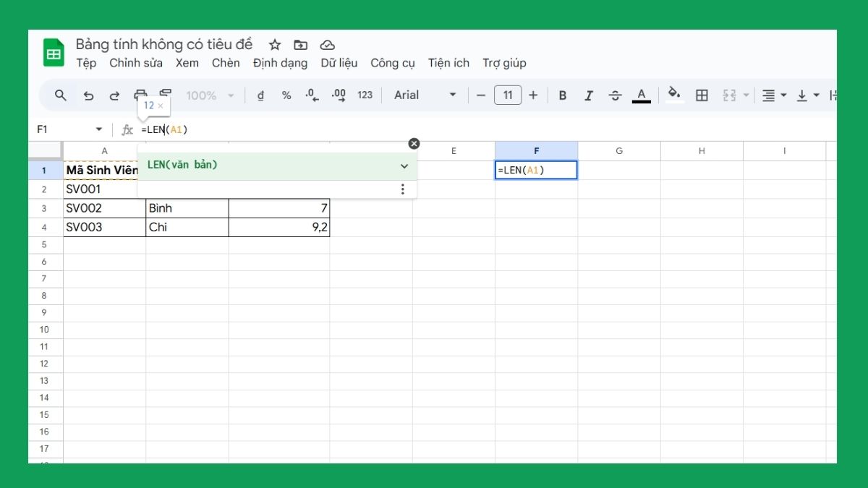Click cell containing SV002
This screenshot has width=868, height=488.
(x=104, y=208)
